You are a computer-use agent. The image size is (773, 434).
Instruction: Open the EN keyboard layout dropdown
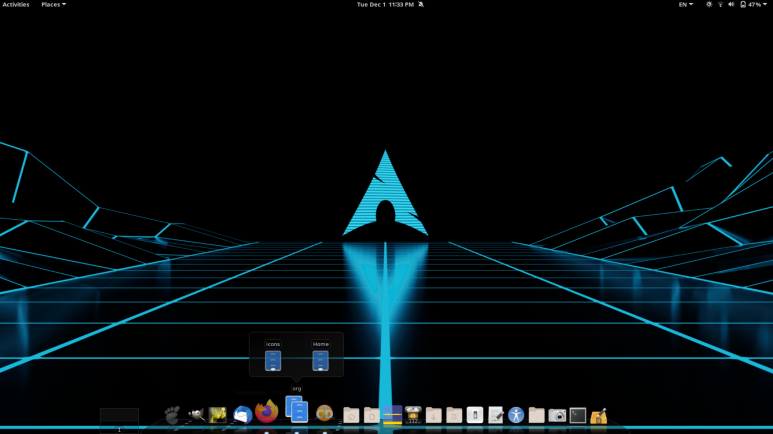pyautogui.click(x=685, y=4)
